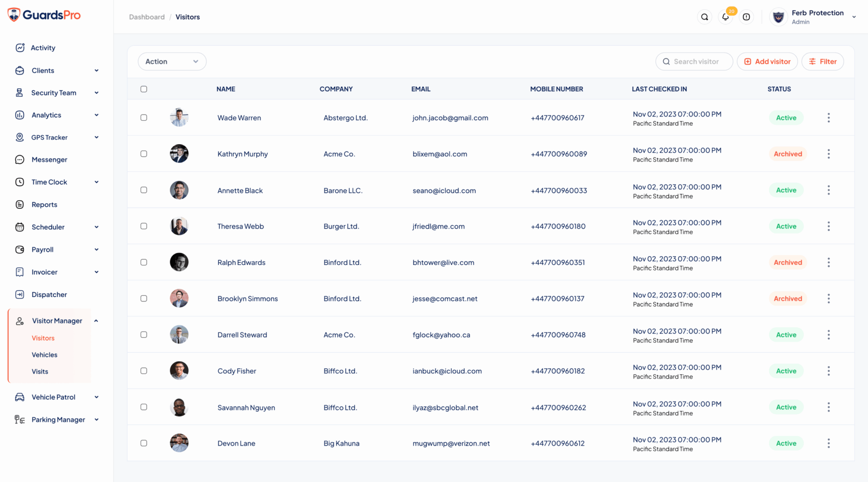Image resolution: width=868 pixels, height=482 pixels.
Task: Click the notifications bell icon
Action: (x=725, y=17)
